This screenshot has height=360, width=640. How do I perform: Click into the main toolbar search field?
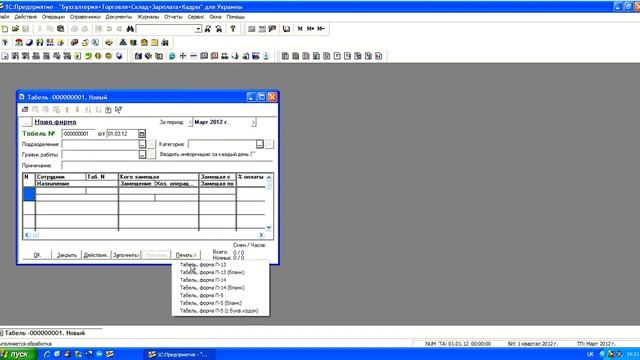point(165,29)
